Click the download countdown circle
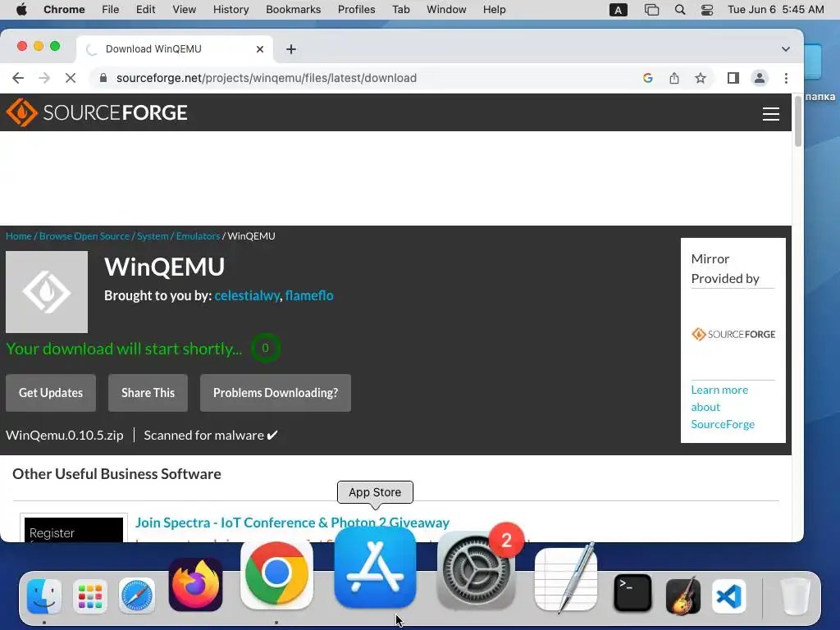This screenshot has width=840, height=630. coord(265,348)
